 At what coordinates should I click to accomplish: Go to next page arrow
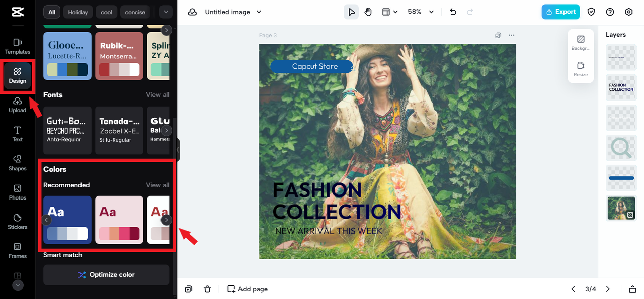pos(608,289)
